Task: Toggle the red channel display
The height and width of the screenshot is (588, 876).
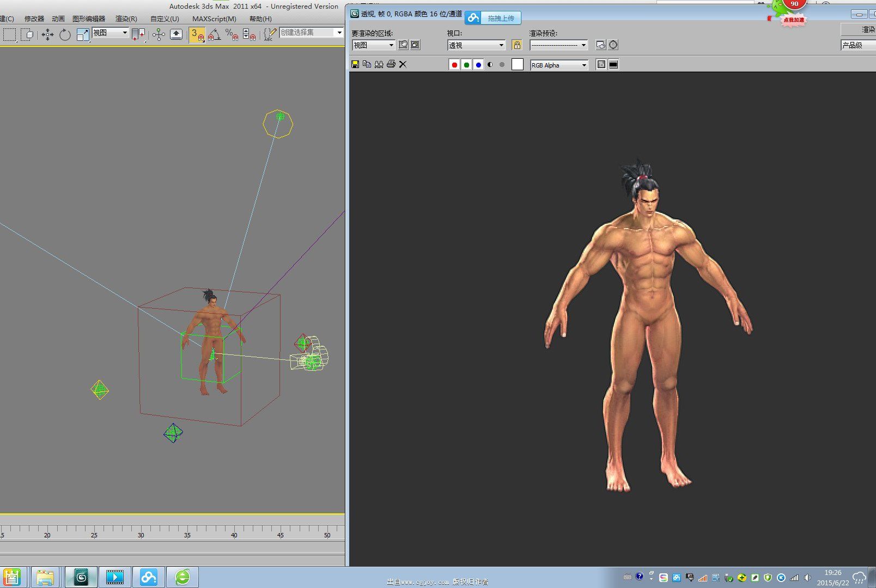Action: point(454,65)
